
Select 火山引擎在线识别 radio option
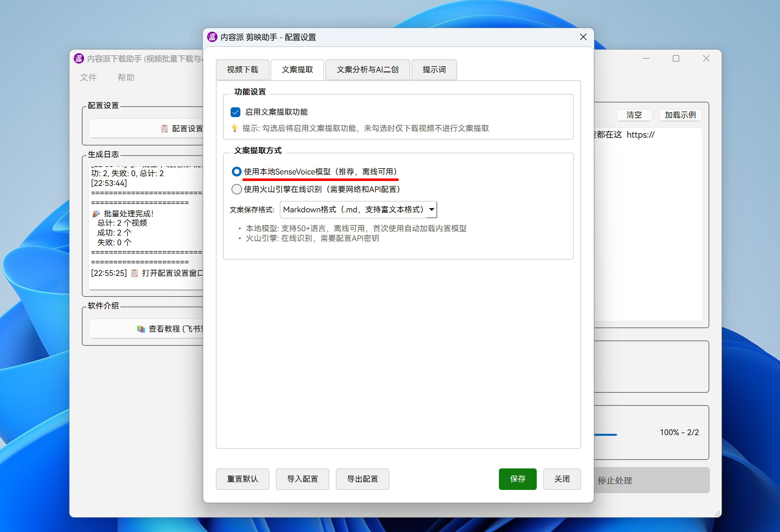tap(237, 189)
